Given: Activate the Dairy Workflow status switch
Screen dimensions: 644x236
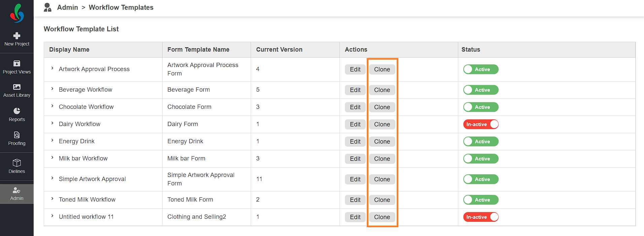Looking at the screenshot, I should point(481,124).
